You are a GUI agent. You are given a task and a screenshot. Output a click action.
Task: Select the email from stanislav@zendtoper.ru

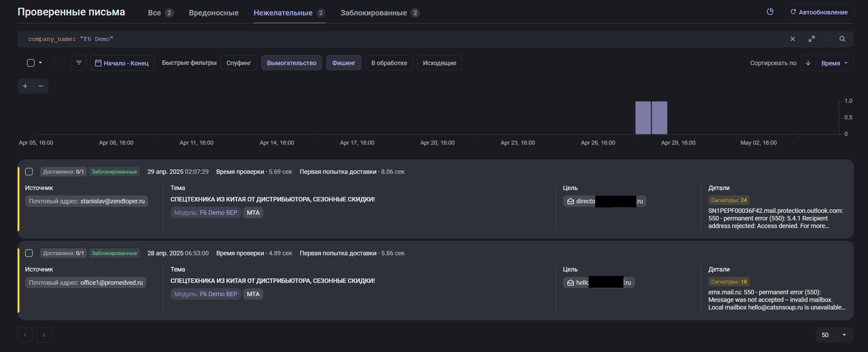(x=29, y=172)
